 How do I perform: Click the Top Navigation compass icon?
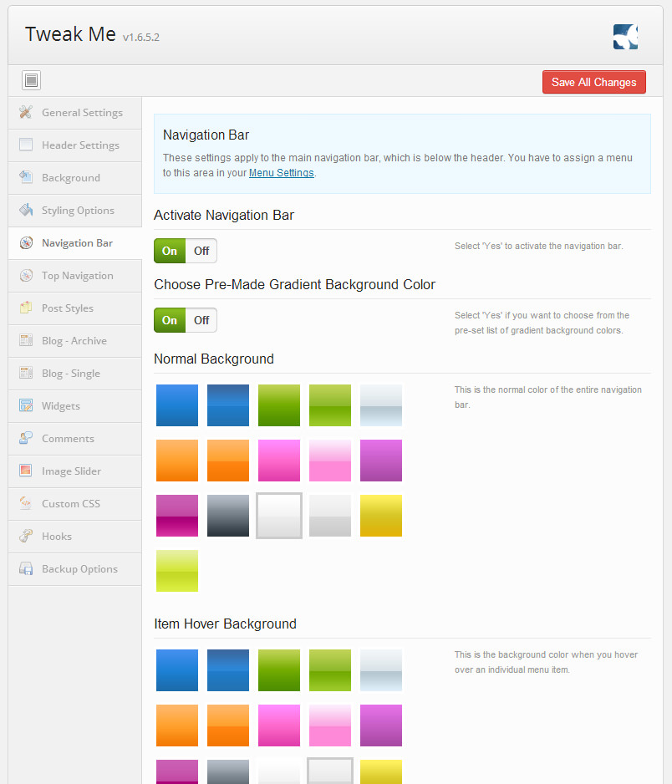click(26, 276)
